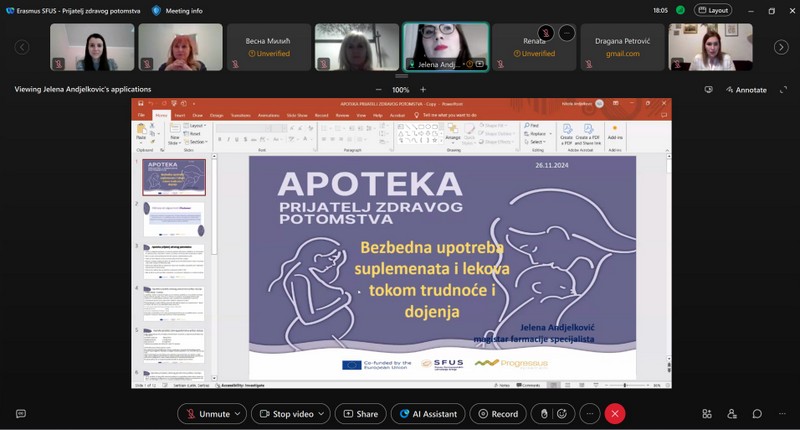
Task: Click Comments in PowerPoint status bar
Action: click(529, 385)
